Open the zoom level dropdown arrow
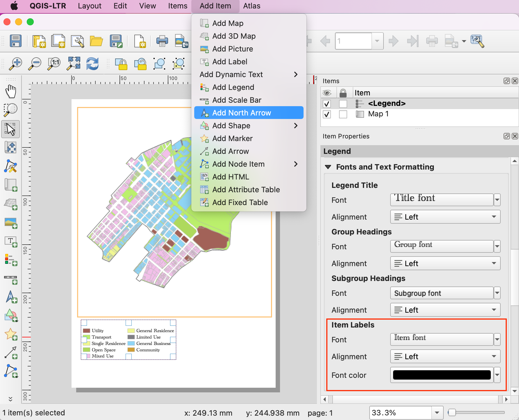Screen dimensions: 519x420 437,413
